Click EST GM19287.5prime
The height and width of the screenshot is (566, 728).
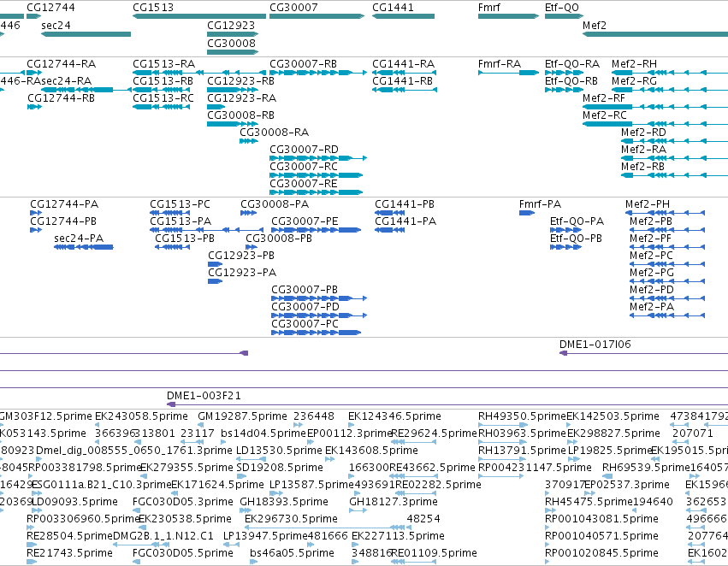pos(242,416)
